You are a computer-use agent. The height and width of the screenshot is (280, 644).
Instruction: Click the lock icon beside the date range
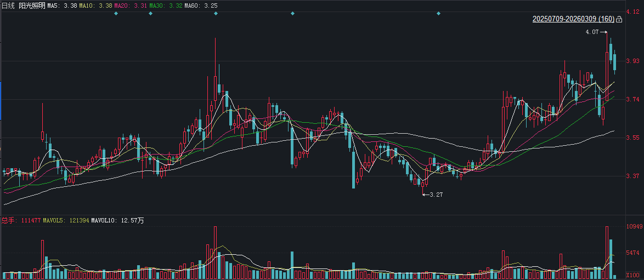coord(619,20)
